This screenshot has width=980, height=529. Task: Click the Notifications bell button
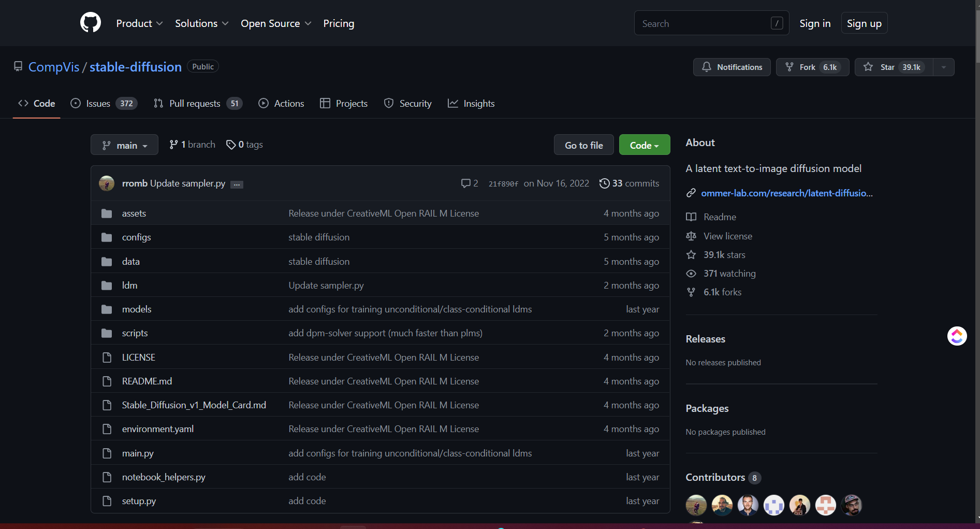coord(732,67)
